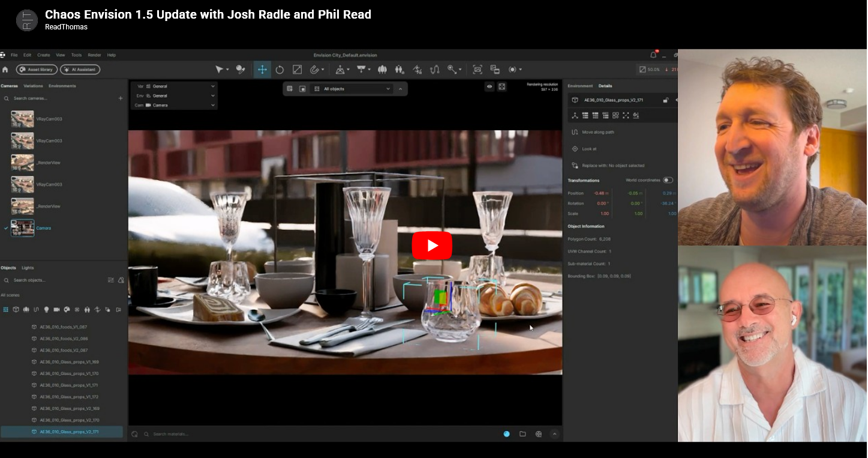
Task: Toggle World coordinates switch
Action: pos(668,180)
